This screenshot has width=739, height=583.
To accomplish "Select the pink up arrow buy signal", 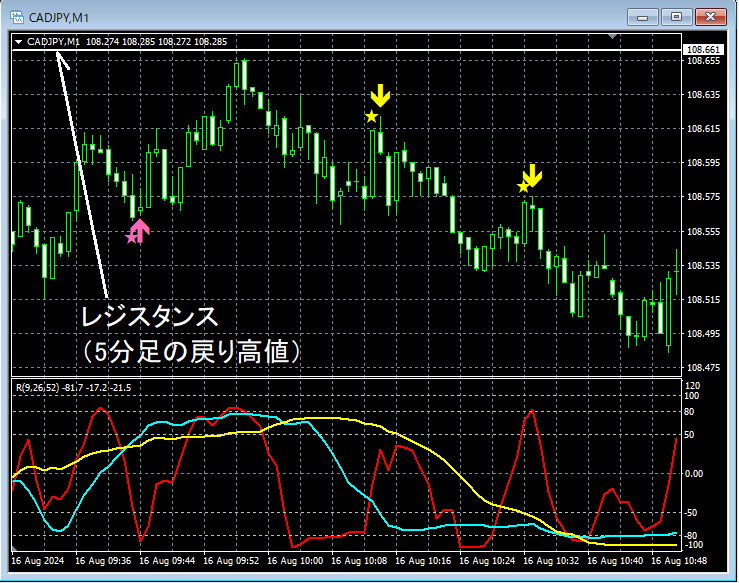I will [140, 230].
